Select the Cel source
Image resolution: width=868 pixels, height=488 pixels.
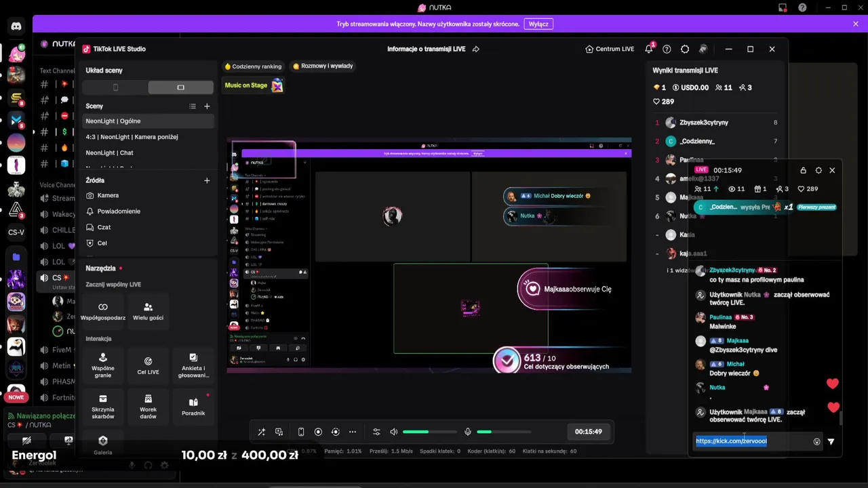click(x=149, y=243)
